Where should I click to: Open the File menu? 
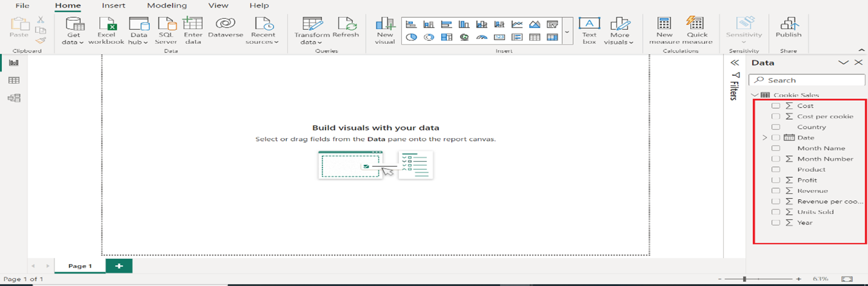(23, 5)
